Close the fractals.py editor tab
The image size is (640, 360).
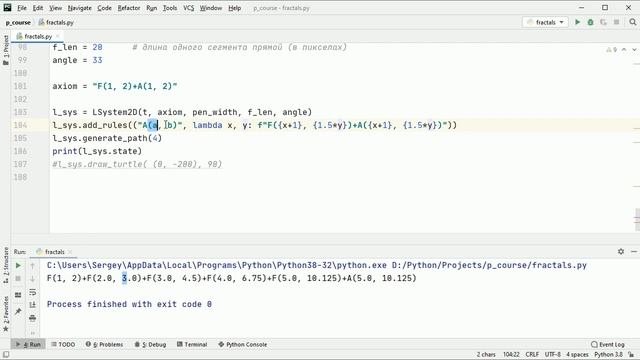(58, 36)
